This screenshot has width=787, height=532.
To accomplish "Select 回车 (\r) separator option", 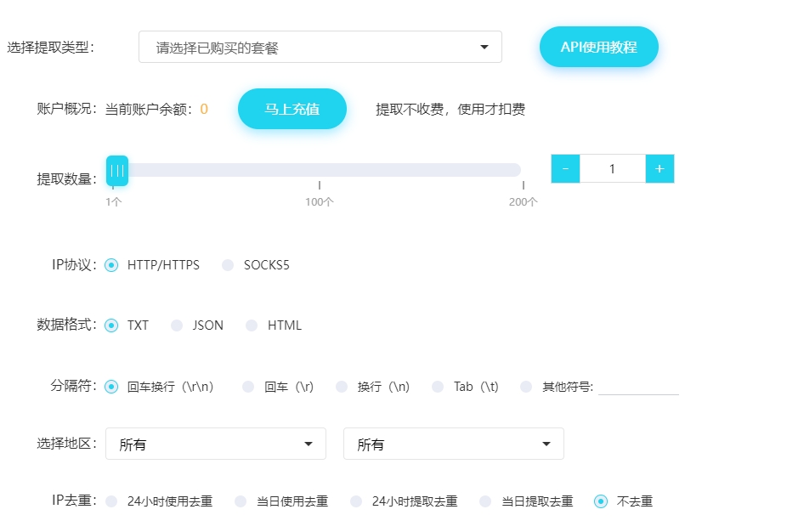I will coord(248,387).
